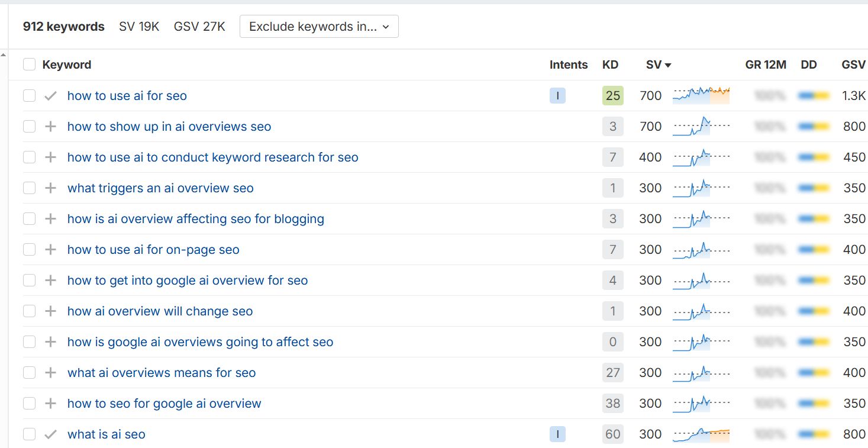Click the scroll-up arrow at the left edge
The image size is (868, 448).
pyautogui.click(x=4, y=56)
